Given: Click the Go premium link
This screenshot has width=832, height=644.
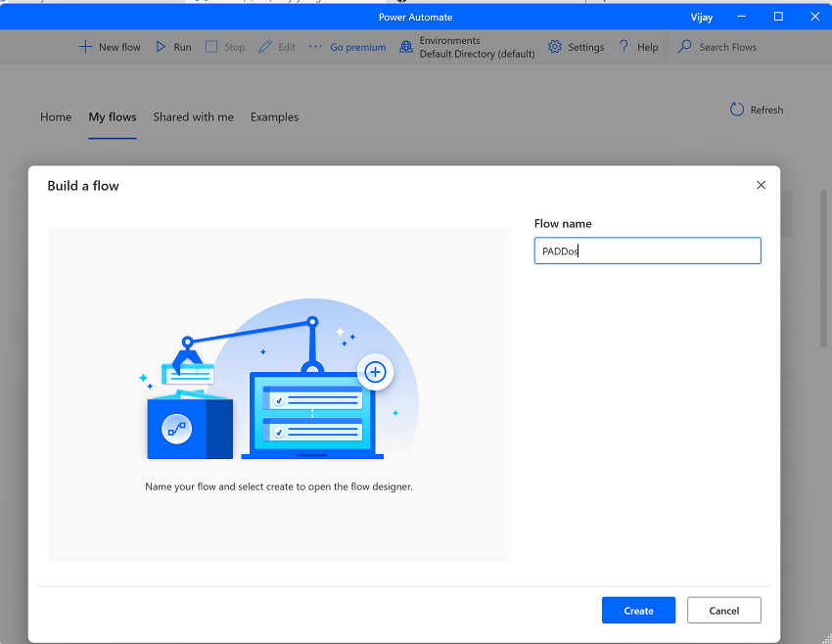Looking at the screenshot, I should pos(358,47).
